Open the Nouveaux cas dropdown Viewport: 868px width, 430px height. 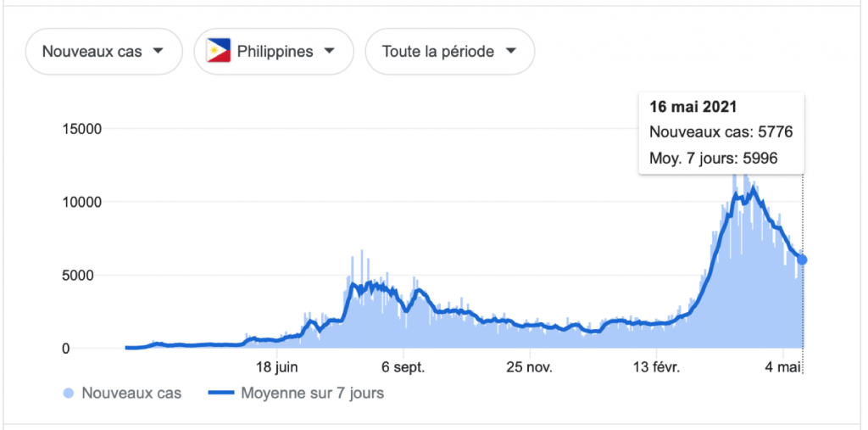(x=103, y=52)
